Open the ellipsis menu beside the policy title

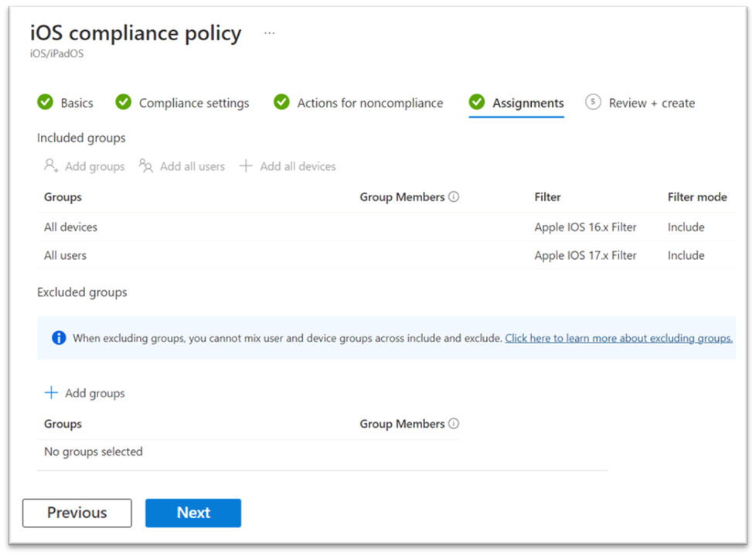point(270,32)
